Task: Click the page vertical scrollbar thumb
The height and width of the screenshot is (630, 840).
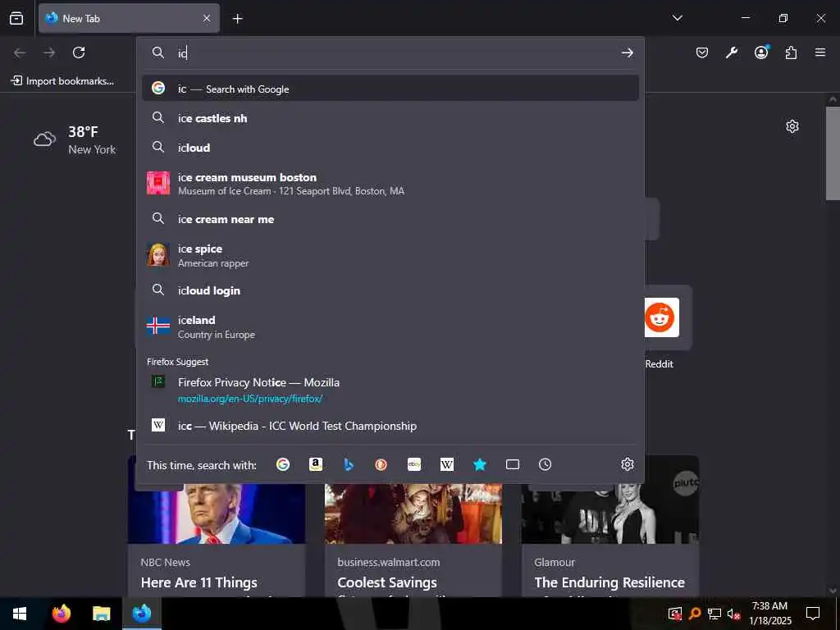Action: 833,153
